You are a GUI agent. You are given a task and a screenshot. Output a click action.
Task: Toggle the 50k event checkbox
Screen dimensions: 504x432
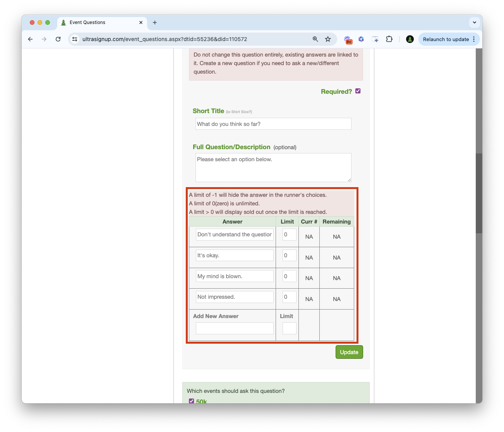point(191,401)
